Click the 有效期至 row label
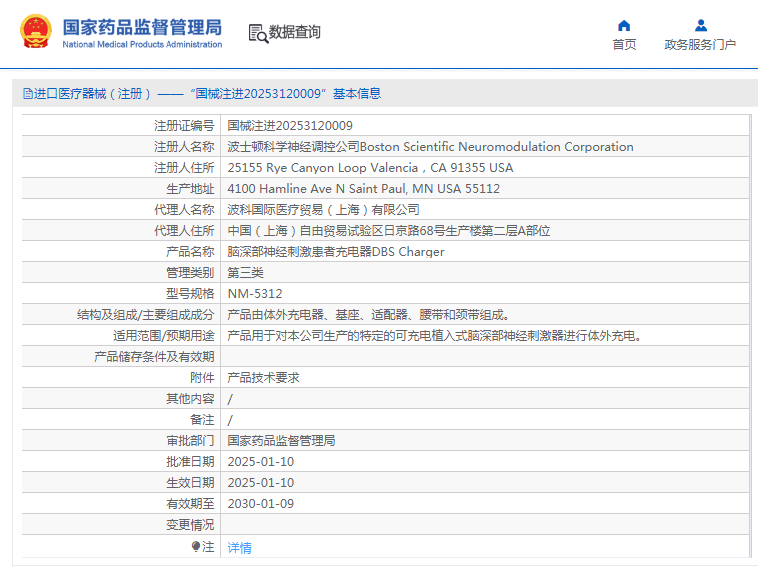The width and height of the screenshot is (758, 567). pos(190,504)
